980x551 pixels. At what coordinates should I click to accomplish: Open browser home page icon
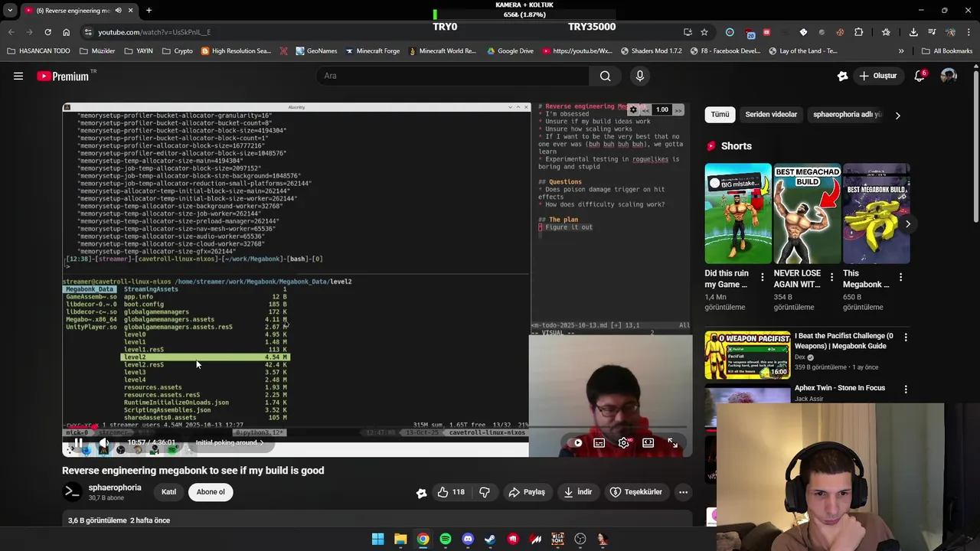66,32
